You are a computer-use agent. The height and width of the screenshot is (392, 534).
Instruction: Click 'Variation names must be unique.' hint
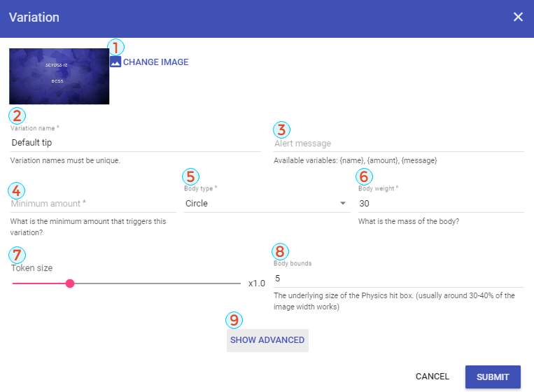click(65, 160)
